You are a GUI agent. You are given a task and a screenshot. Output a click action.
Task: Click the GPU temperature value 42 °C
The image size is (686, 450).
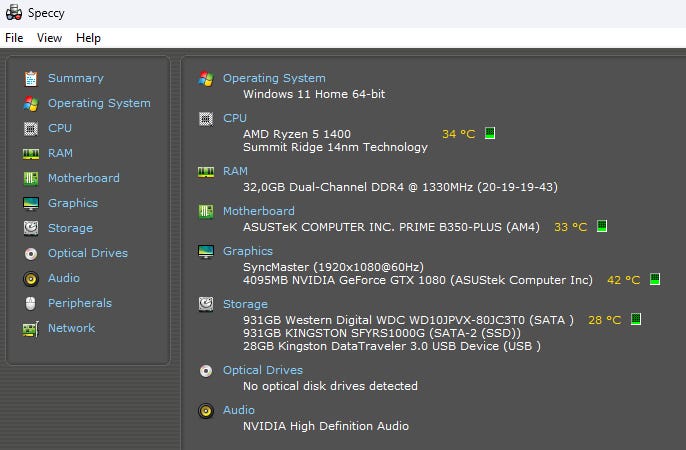[623, 280]
